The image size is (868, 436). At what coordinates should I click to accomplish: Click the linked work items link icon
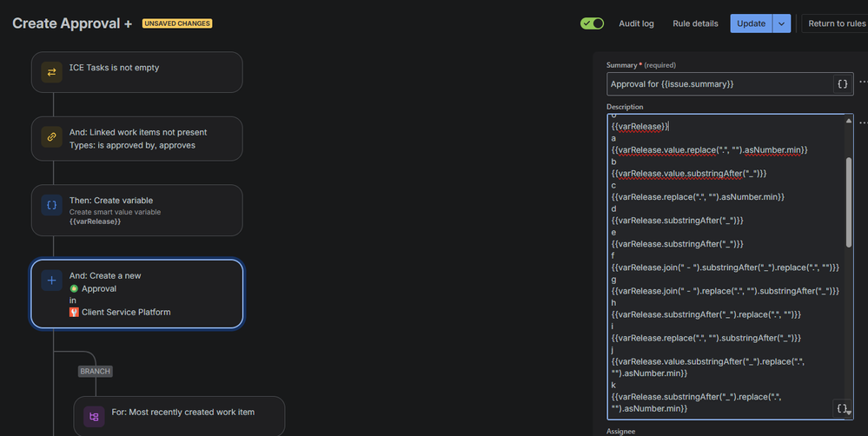(x=52, y=138)
